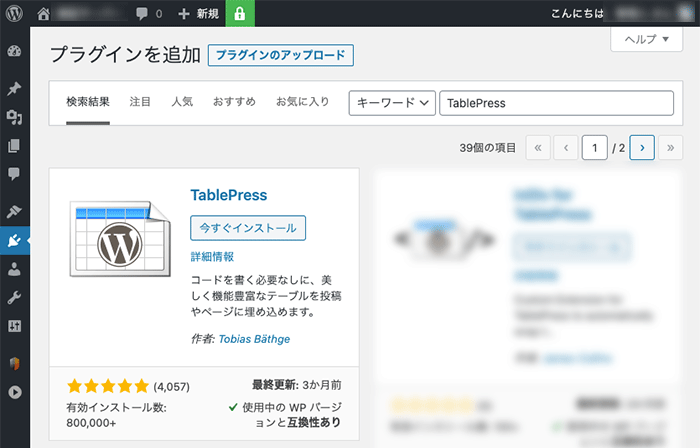Open comments bubble in admin bar
Screen dimensions: 700x448
(x=149, y=14)
